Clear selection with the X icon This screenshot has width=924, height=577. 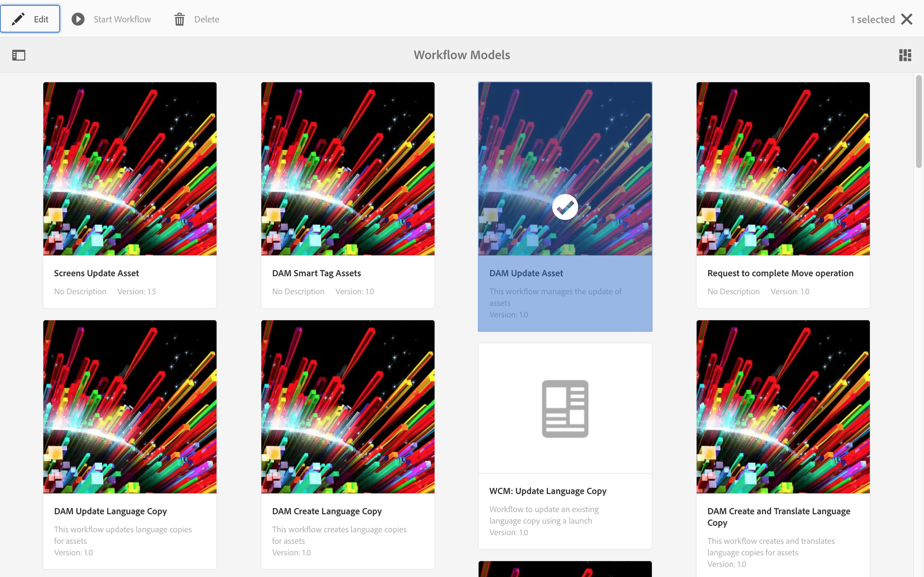(906, 19)
